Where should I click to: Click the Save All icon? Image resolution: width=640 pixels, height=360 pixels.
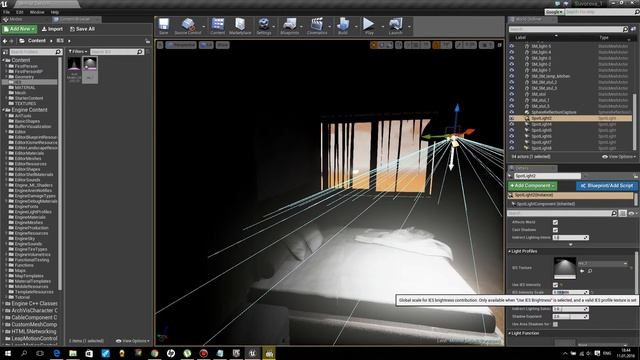tap(82, 29)
